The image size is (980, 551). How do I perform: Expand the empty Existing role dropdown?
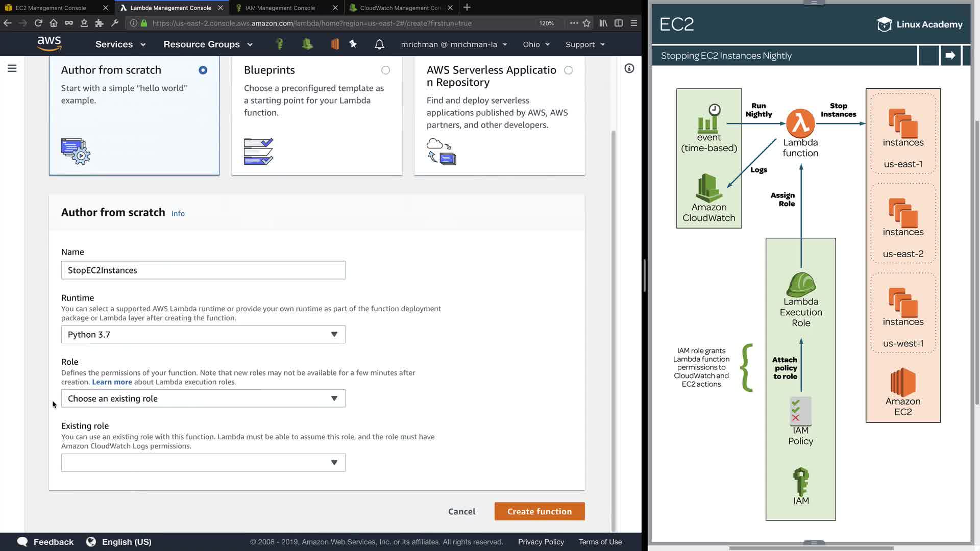(203, 463)
